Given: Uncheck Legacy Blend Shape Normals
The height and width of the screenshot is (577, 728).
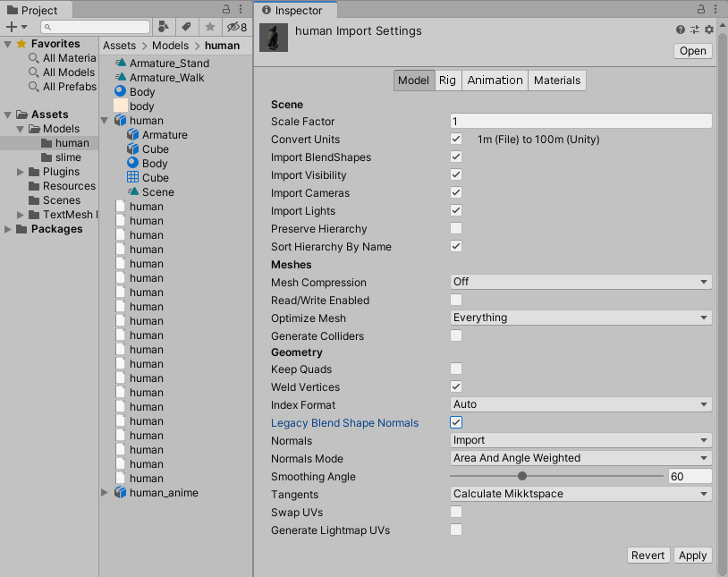Looking at the screenshot, I should (456, 422).
